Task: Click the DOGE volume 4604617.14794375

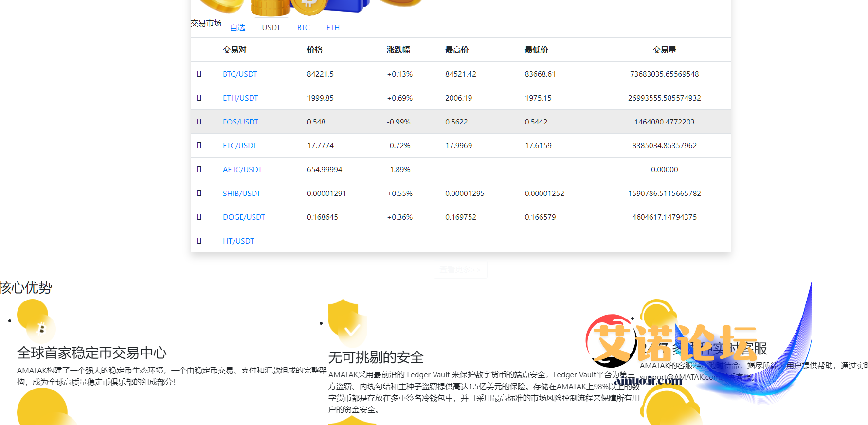Action: pos(665,217)
